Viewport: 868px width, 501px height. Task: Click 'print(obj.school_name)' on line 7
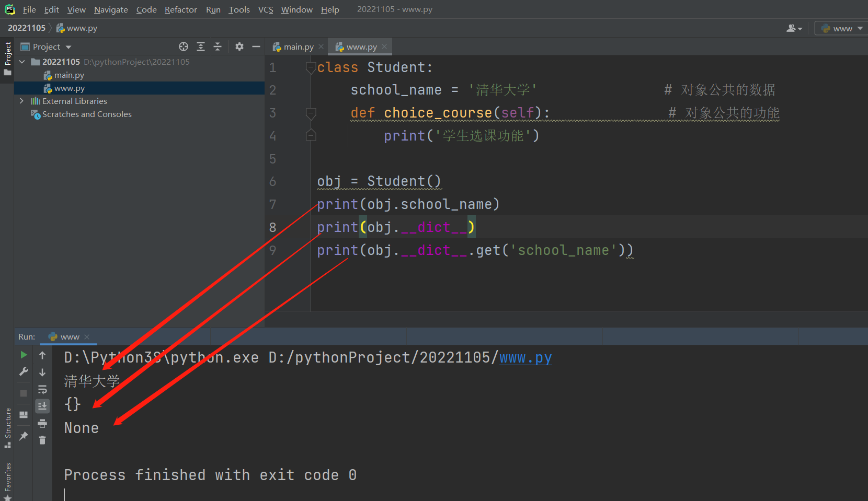point(408,204)
